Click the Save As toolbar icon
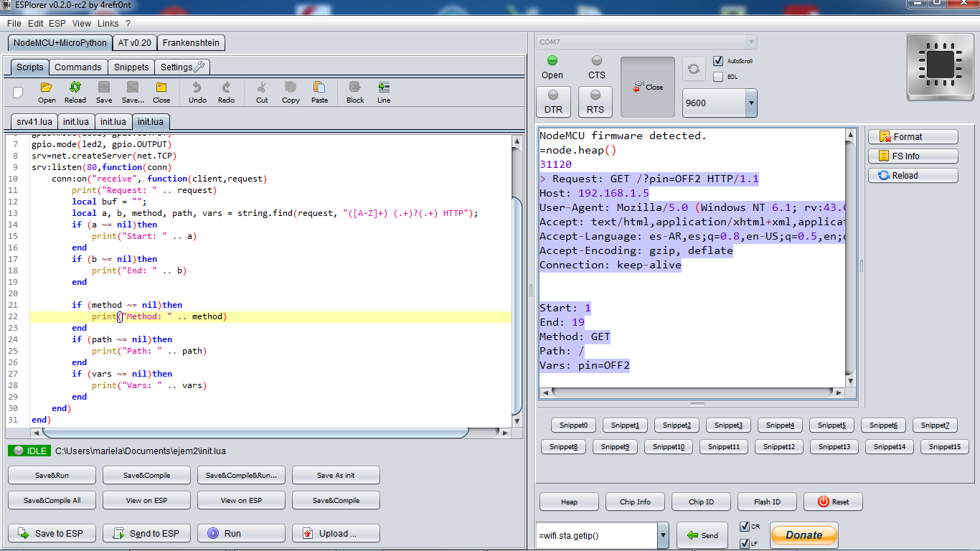This screenshot has width=980, height=551. coord(133,92)
